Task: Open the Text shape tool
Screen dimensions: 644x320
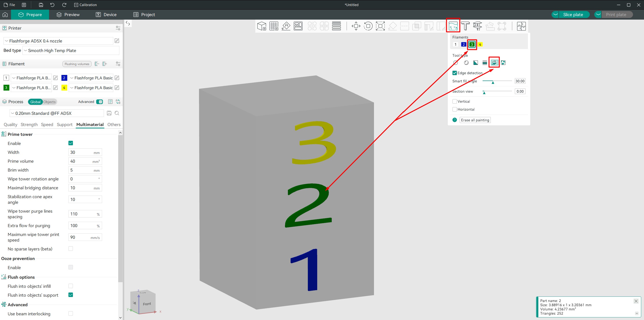Action: pyautogui.click(x=465, y=26)
